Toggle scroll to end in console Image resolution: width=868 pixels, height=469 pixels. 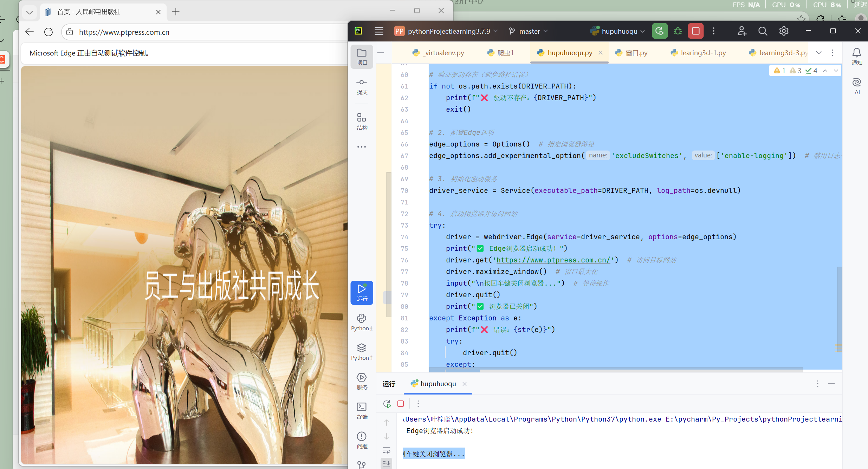coord(387,464)
